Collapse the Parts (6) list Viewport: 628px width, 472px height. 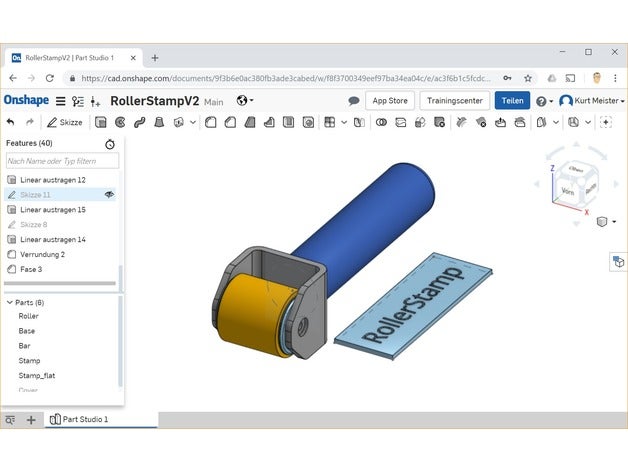pyautogui.click(x=10, y=302)
